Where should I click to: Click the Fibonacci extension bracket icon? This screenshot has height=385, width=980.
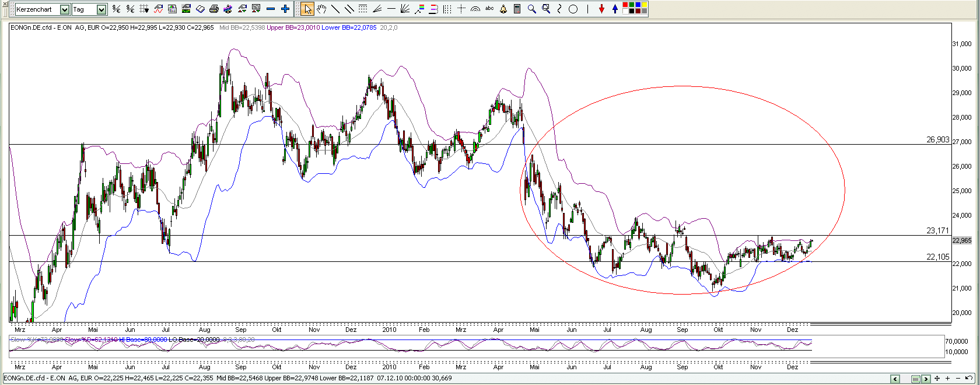tap(433, 9)
